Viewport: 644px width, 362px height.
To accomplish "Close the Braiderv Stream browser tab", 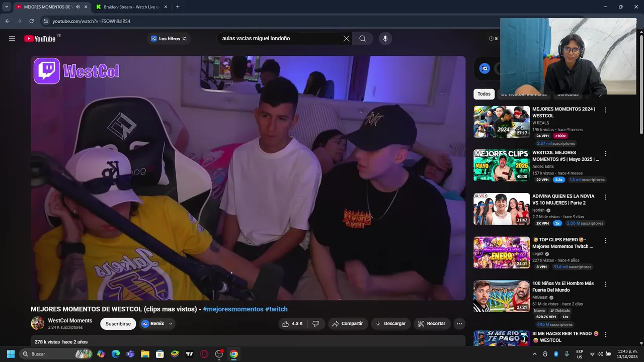I will tap(166, 7).
